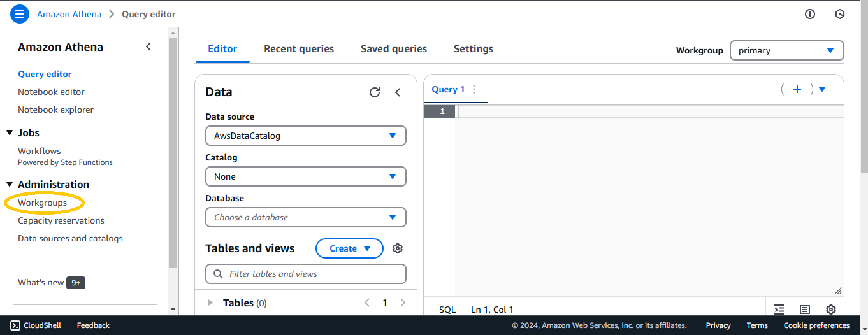868x335 pixels.
Task: Open What's new notifications link
Action: point(41,282)
